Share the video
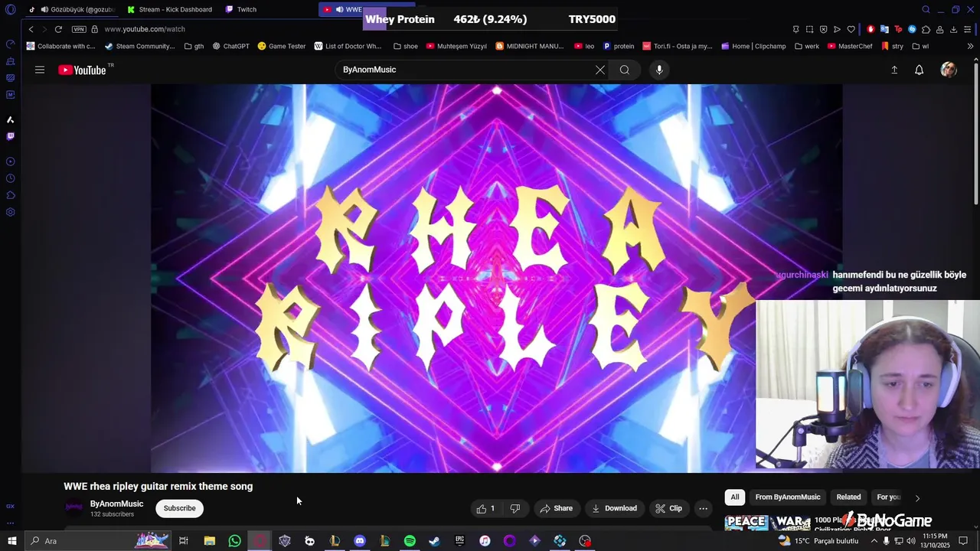This screenshot has height=551, width=980. pyautogui.click(x=556, y=508)
